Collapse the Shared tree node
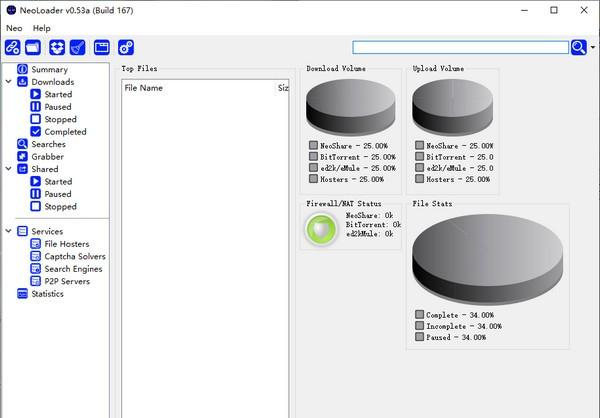Image resolution: width=600 pixels, height=418 pixels. 8,169
